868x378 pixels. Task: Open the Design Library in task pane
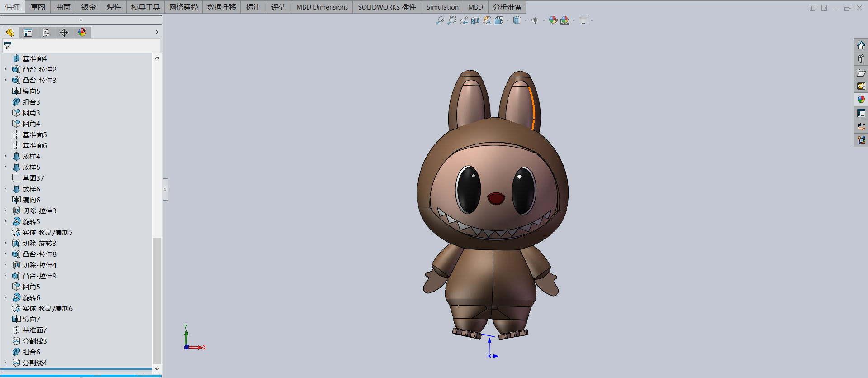[x=861, y=59]
